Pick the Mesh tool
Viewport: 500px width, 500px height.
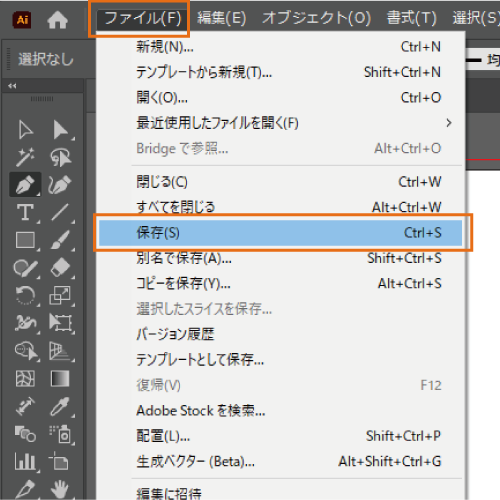click(x=25, y=379)
